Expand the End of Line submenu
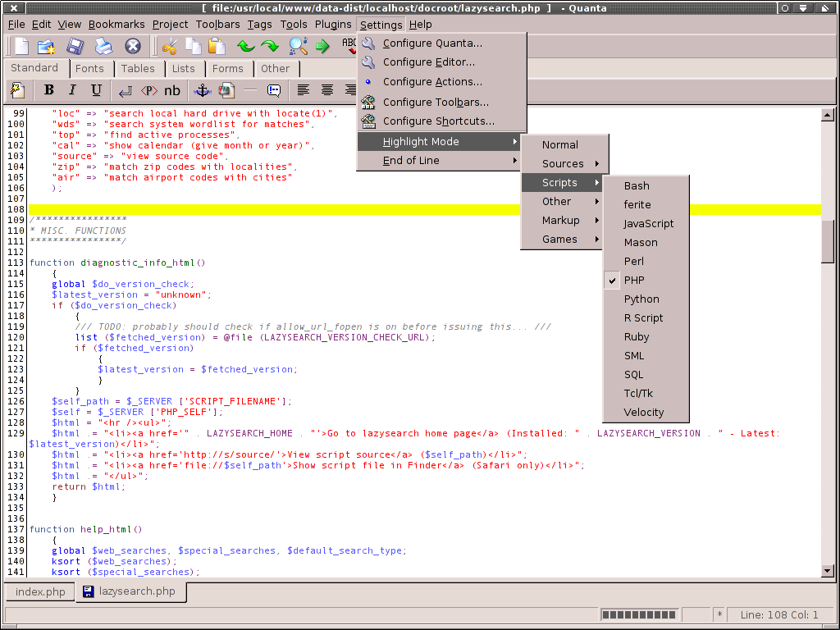Screen dimensions: 840x630 [411, 161]
